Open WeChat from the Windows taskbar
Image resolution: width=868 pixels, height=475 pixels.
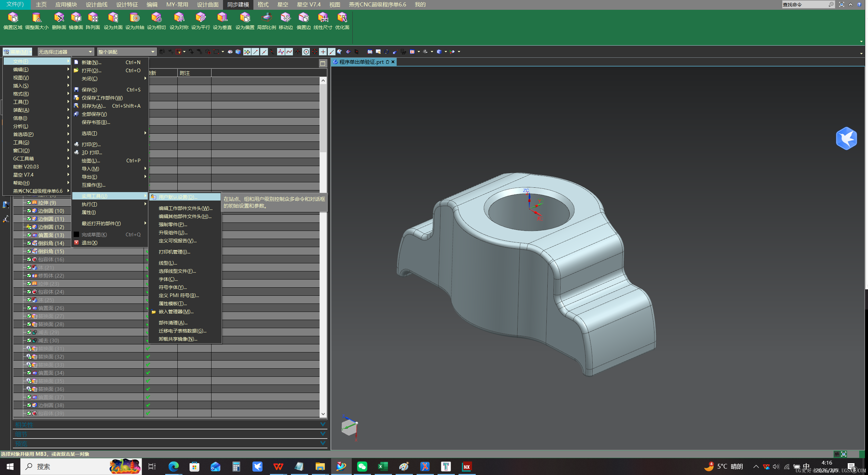tap(362, 467)
